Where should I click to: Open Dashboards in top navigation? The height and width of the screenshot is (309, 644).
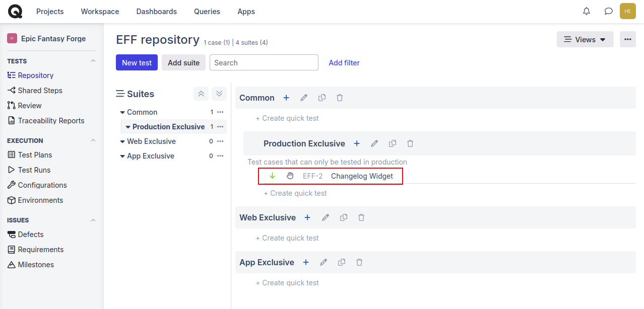(x=157, y=11)
